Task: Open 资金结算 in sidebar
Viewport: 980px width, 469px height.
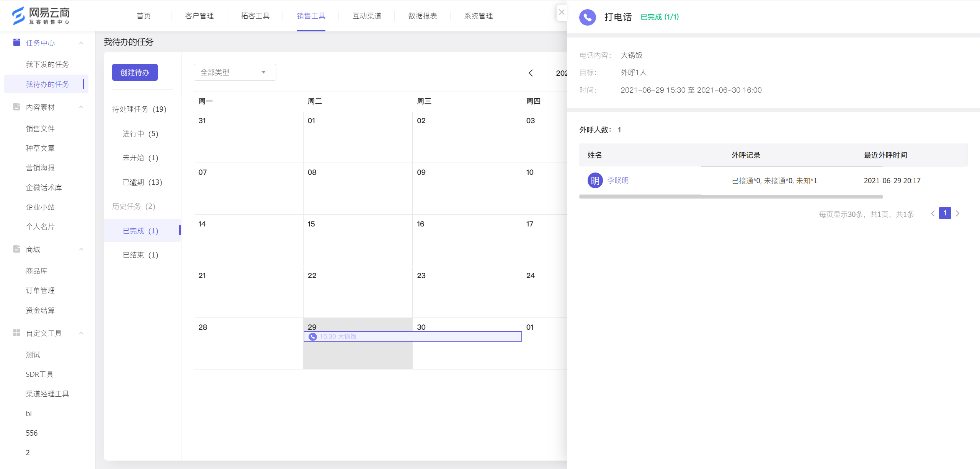Action: coord(40,310)
